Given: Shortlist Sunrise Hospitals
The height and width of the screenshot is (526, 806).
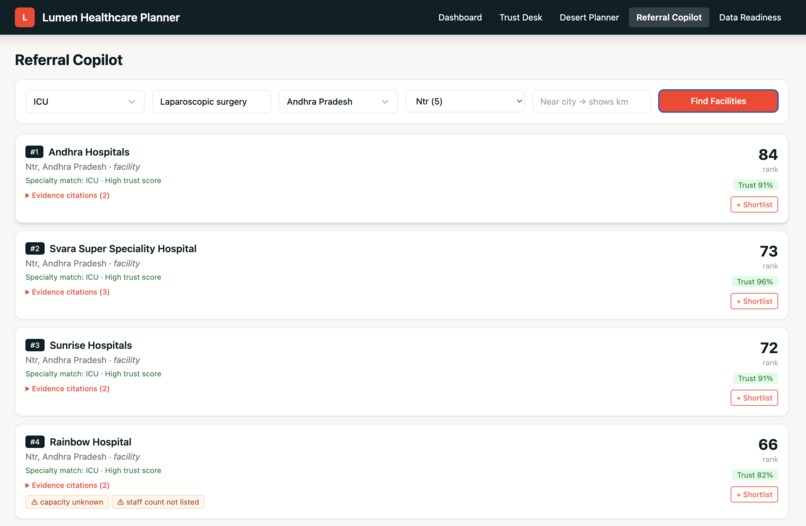Looking at the screenshot, I should 754,398.
